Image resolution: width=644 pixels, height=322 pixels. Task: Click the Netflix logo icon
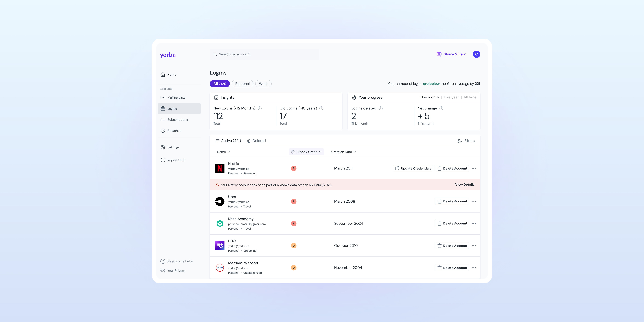coord(220,168)
